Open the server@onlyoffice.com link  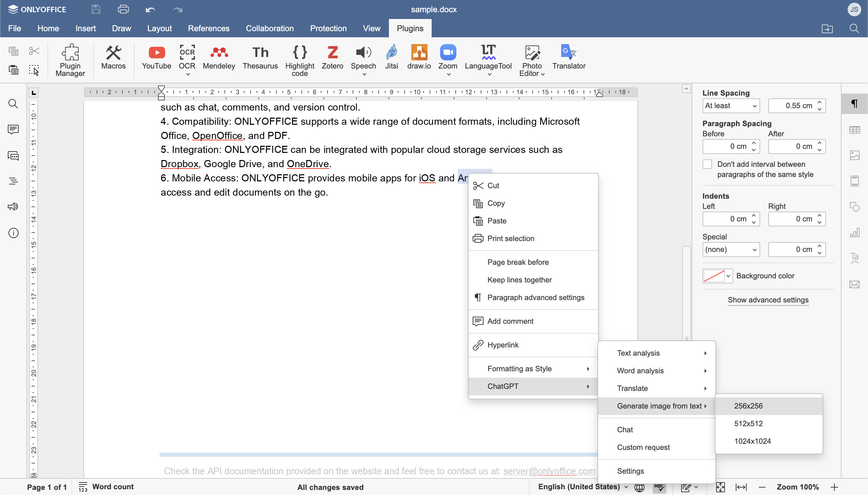pyautogui.click(x=549, y=471)
